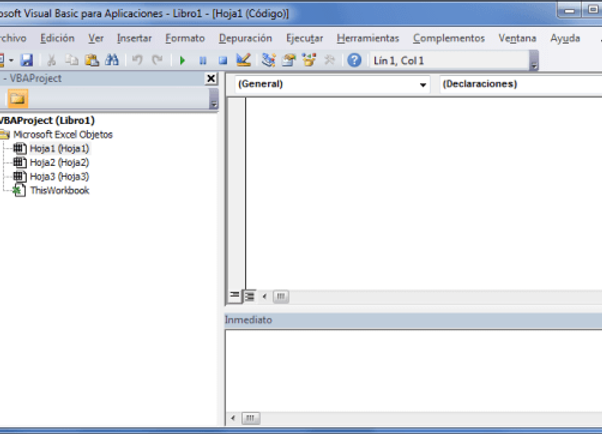
Task: Run macro with green play icon
Action: point(182,61)
